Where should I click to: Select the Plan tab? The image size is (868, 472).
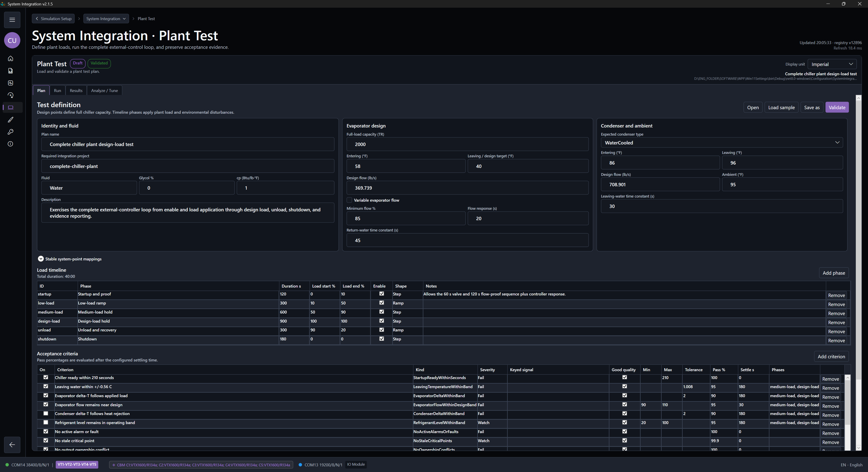pos(41,91)
